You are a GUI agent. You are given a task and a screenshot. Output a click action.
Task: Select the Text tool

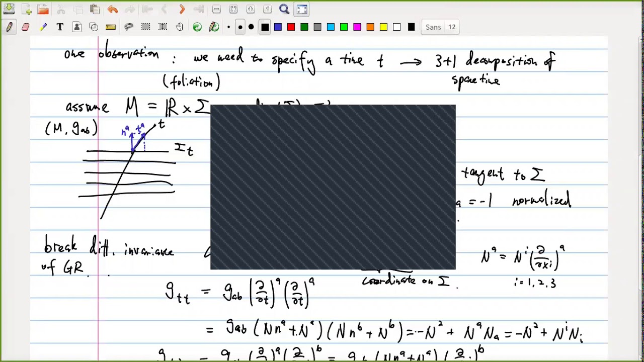click(x=60, y=27)
